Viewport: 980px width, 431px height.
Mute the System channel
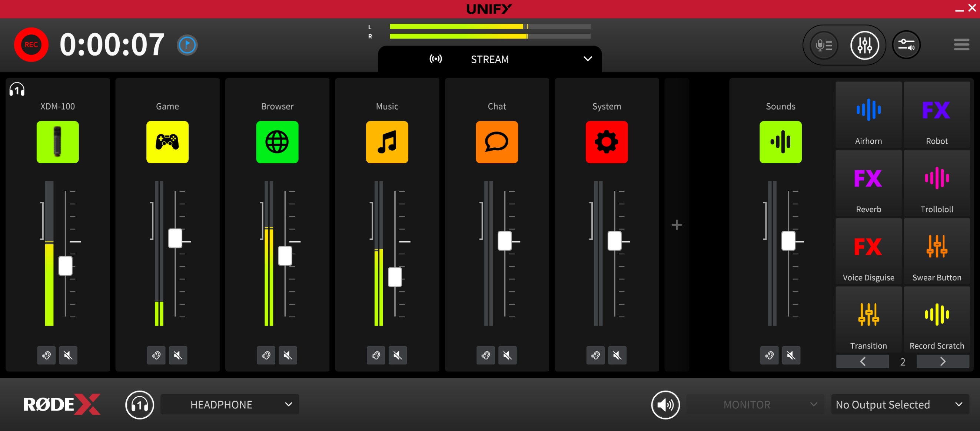[617, 355]
